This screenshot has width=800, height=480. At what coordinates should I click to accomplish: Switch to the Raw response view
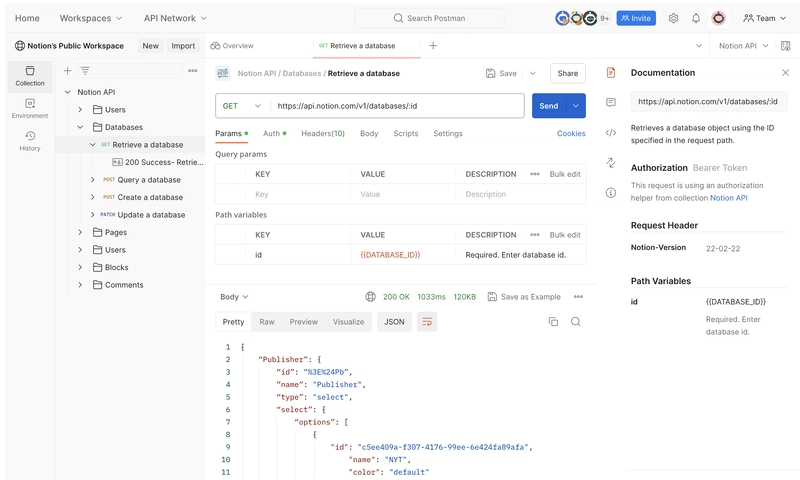(267, 322)
